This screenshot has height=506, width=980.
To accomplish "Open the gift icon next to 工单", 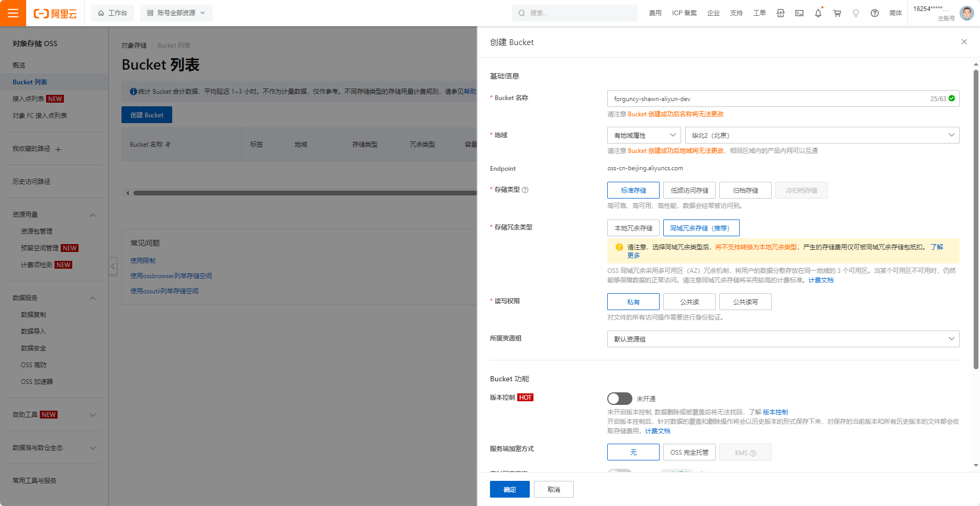I will 781,13.
